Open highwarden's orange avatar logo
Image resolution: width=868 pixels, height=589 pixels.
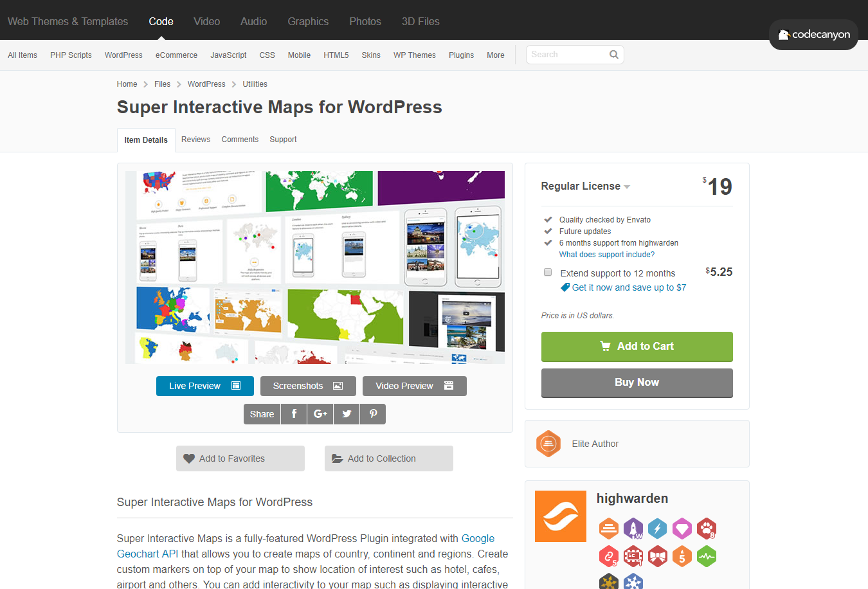pos(561,516)
